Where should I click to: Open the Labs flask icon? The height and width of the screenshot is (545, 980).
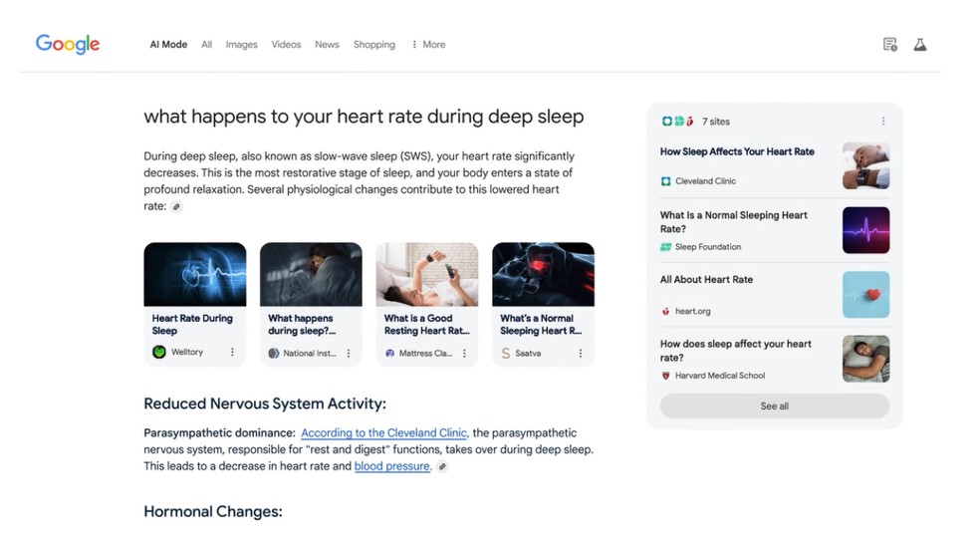(920, 45)
